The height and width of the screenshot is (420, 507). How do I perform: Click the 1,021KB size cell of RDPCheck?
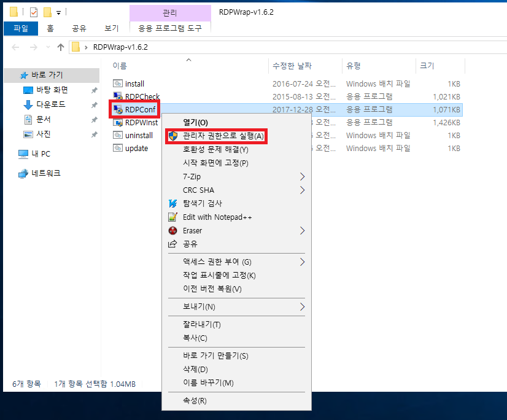(446, 97)
